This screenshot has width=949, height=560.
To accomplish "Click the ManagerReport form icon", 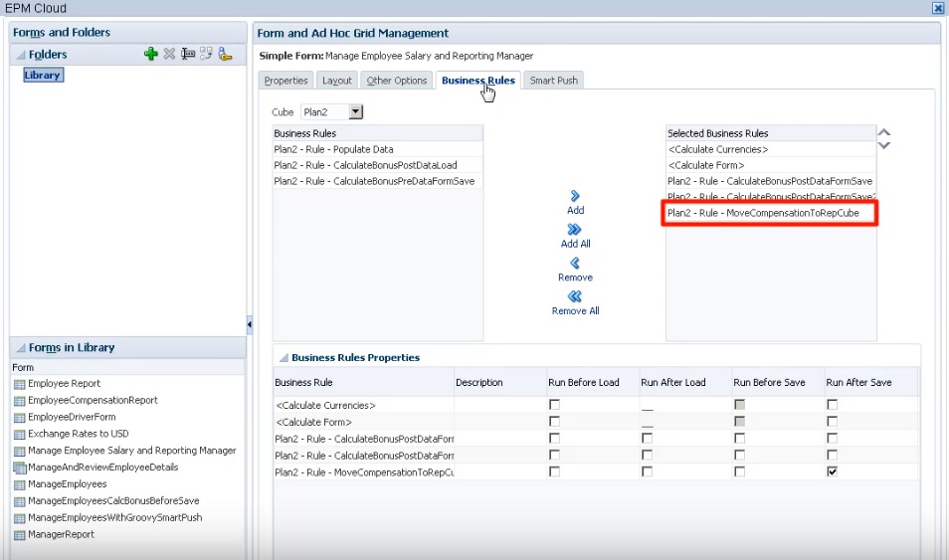I will tap(19, 535).
